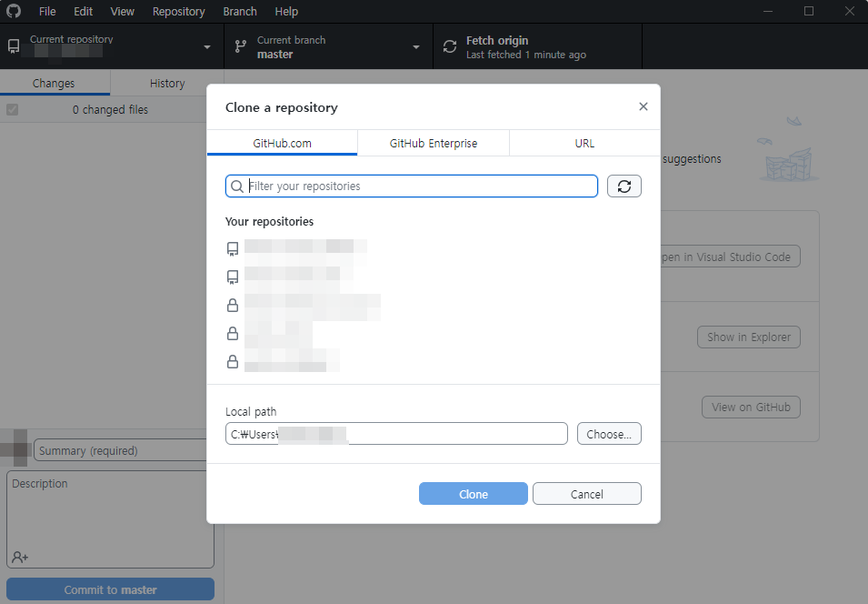The height and width of the screenshot is (604, 868).
Task: Click the Description text area
Action: [x=110, y=519]
